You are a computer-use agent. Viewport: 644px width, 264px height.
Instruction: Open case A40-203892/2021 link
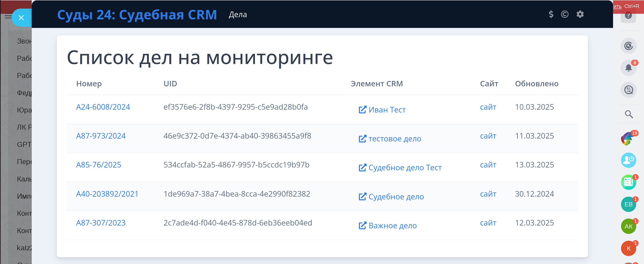(107, 194)
